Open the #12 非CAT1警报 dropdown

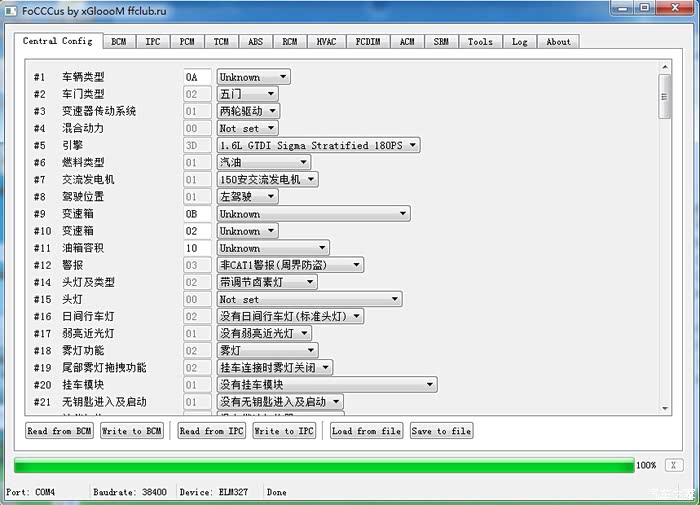290,265
